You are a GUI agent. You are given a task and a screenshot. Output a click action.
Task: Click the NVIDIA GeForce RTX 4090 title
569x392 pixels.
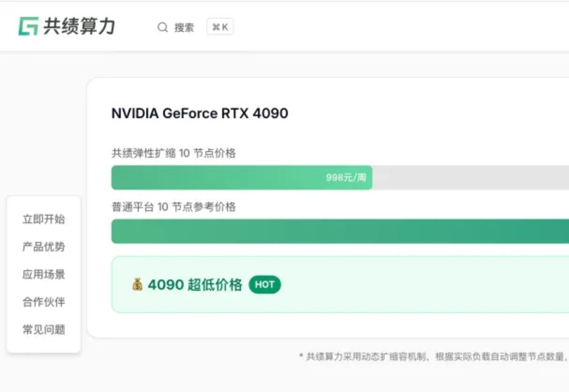click(200, 113)
